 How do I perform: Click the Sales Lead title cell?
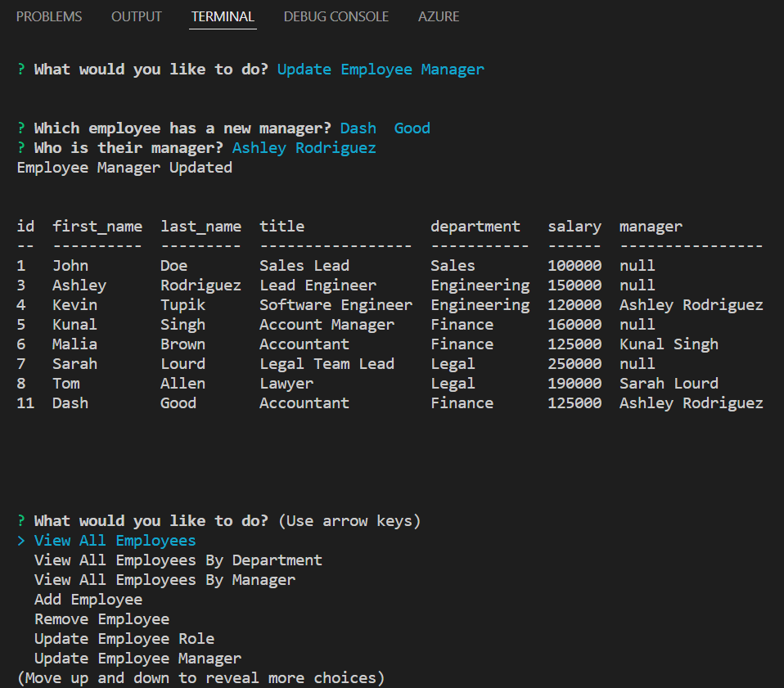pyautogui.click(x=304, y=266)
